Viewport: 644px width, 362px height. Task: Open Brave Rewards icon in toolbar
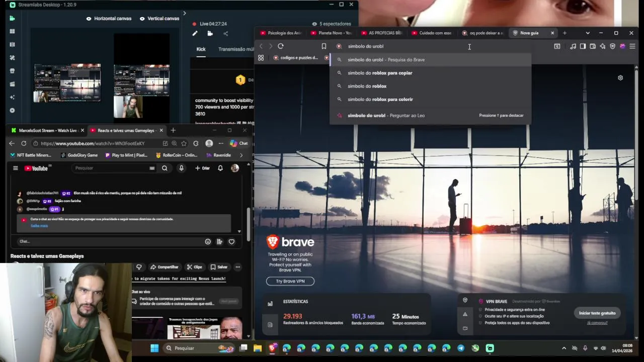click(622, 46)
